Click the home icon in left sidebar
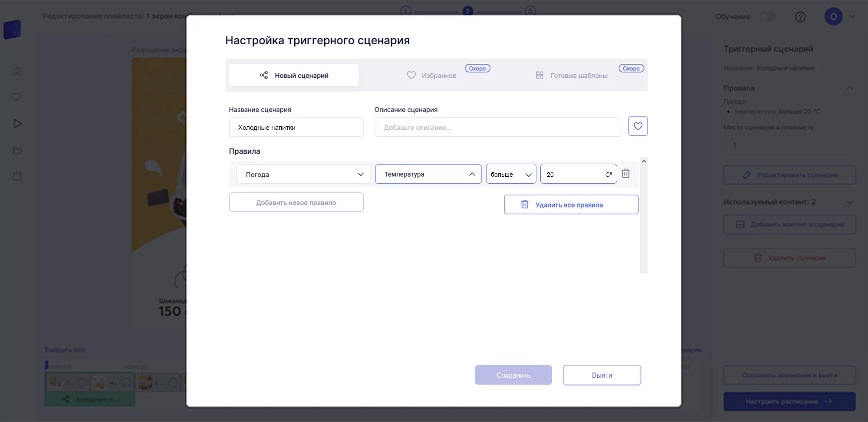 [x=17, y=71]
